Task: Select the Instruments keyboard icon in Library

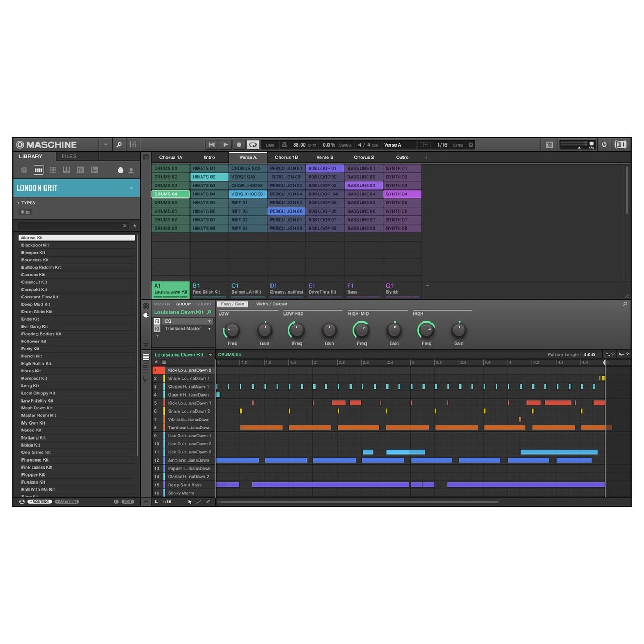Action: 67,170
